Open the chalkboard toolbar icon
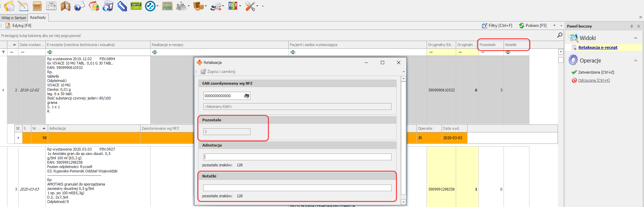 point(167,6)
